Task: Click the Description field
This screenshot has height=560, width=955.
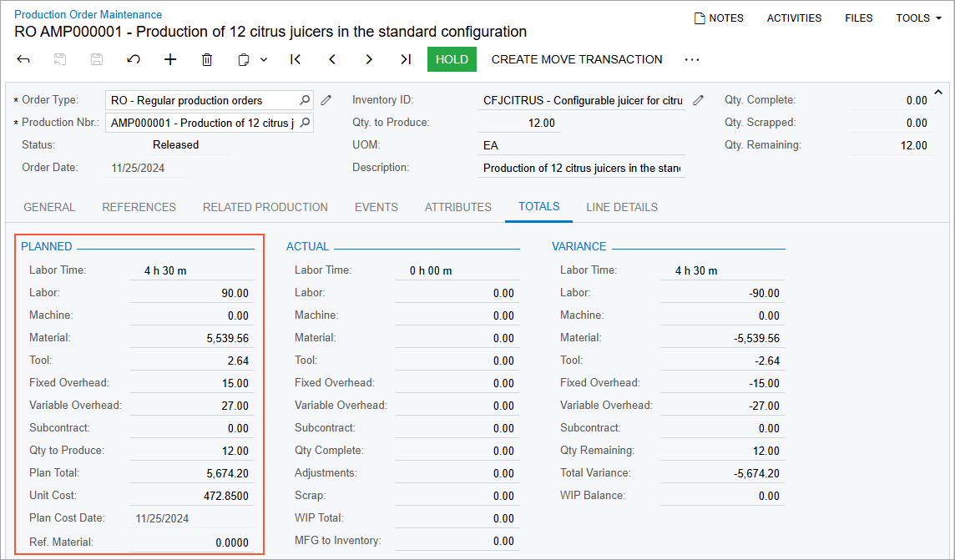Action: (x=582, y=168)
